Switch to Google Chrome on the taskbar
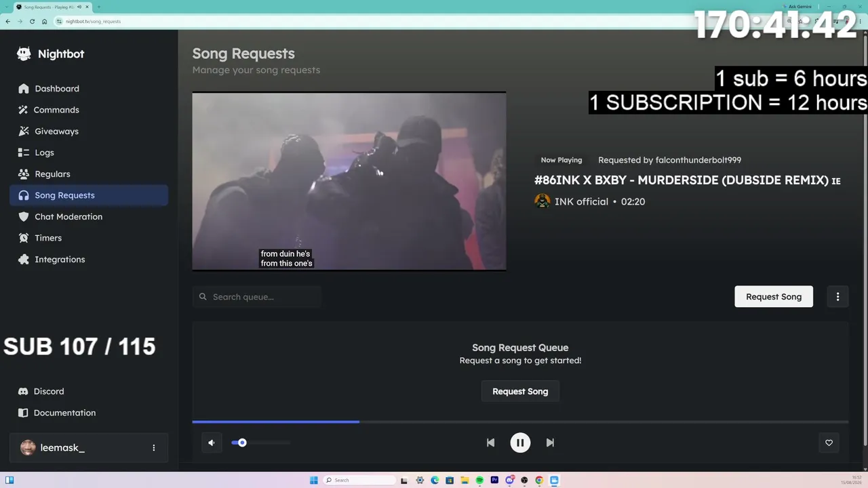 (539, 480)
